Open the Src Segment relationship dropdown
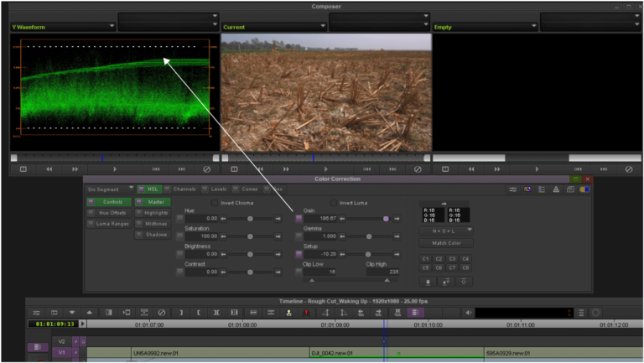Image resolution: width=644 pixels, height=363 pixels. (110, 189)
